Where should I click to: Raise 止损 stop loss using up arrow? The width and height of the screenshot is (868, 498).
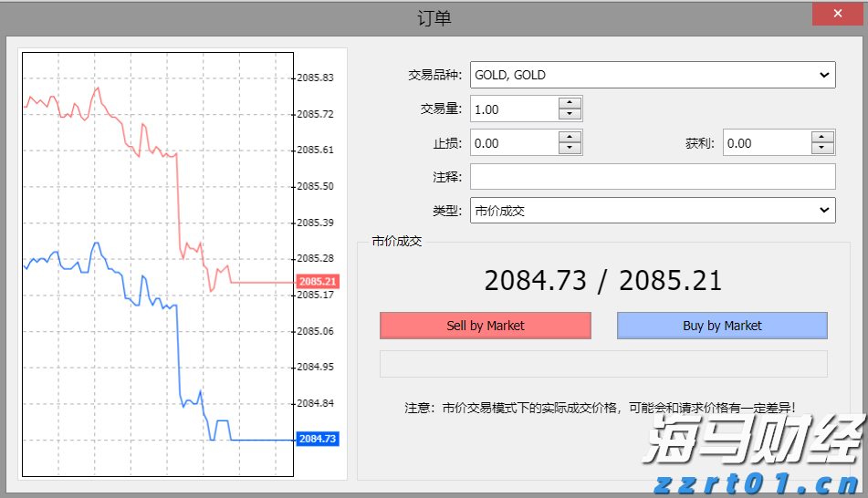pos(570,137)
